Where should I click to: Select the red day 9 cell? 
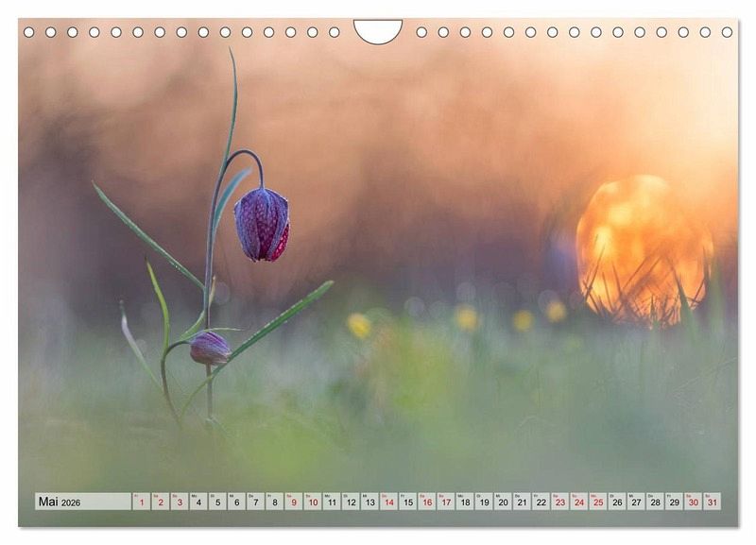[294, 502]
